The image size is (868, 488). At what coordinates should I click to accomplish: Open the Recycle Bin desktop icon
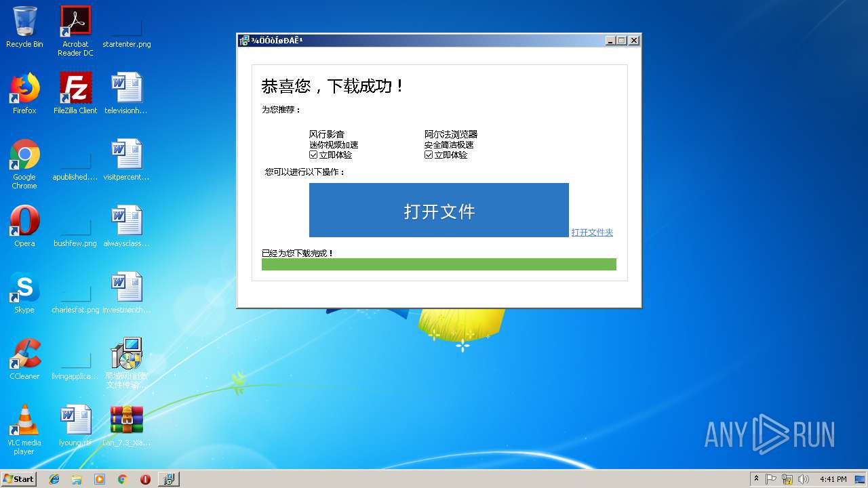pyautogui.click(x=24, y=28)
